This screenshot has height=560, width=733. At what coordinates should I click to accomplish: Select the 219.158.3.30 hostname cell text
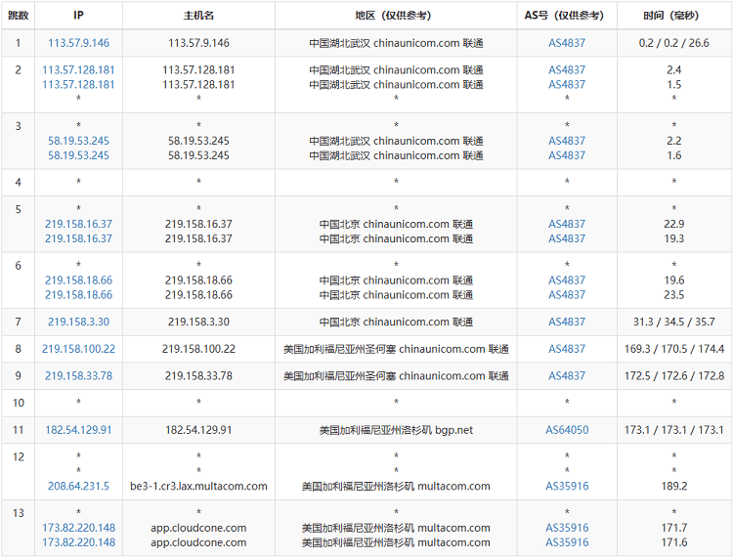tap(198, 322)
